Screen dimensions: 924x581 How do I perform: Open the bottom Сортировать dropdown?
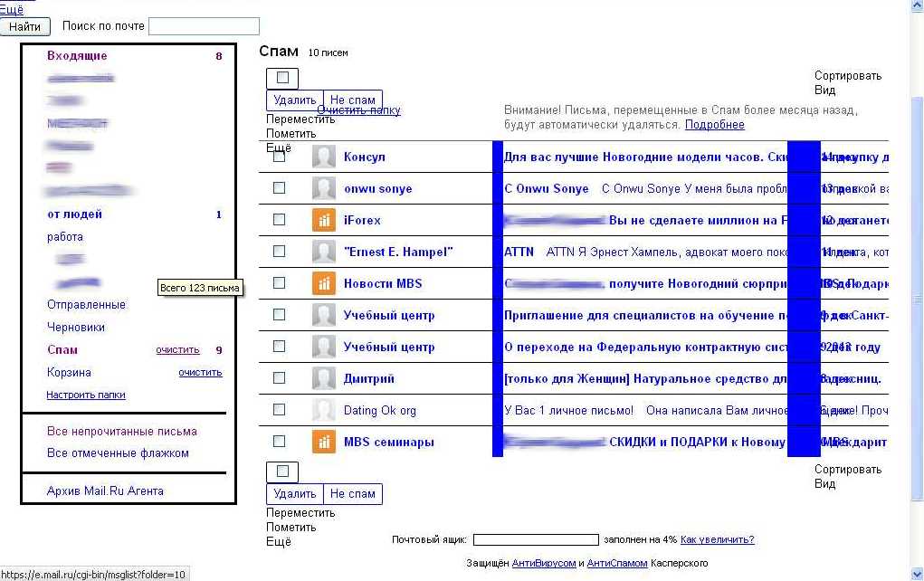coord(848,469)
